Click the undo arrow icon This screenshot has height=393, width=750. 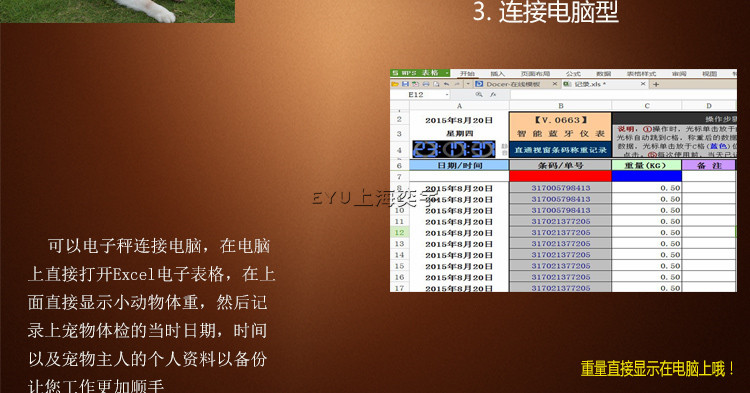(x=446, y=84)
